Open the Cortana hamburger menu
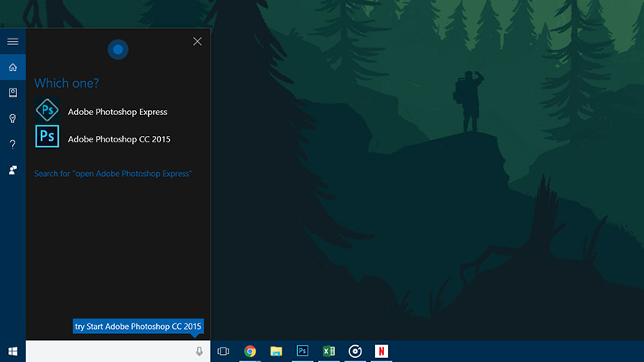 click(13, 42)
